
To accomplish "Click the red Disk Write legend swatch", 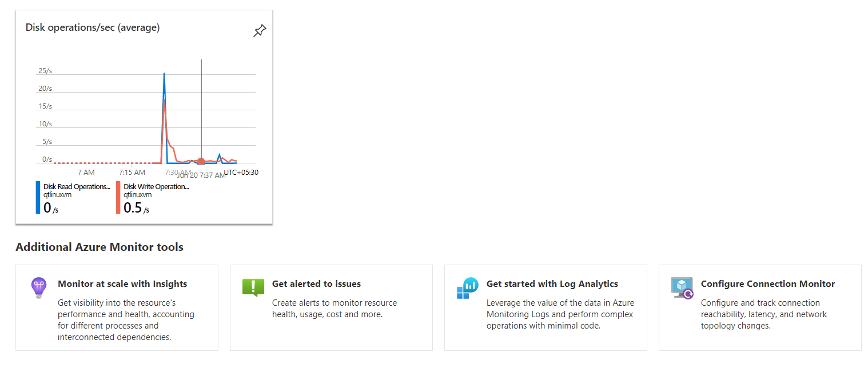I will [x=118, y=197].
